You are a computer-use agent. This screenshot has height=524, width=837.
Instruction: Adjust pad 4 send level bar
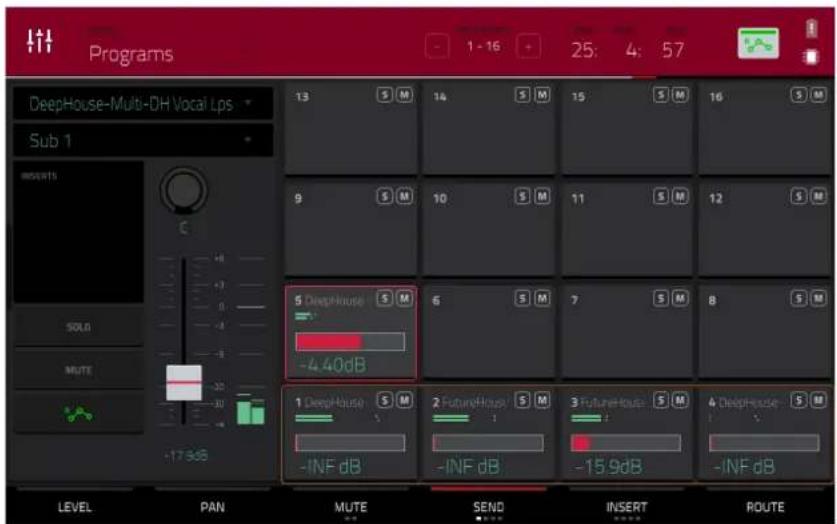pyautogui.click(x=764, y=443)
